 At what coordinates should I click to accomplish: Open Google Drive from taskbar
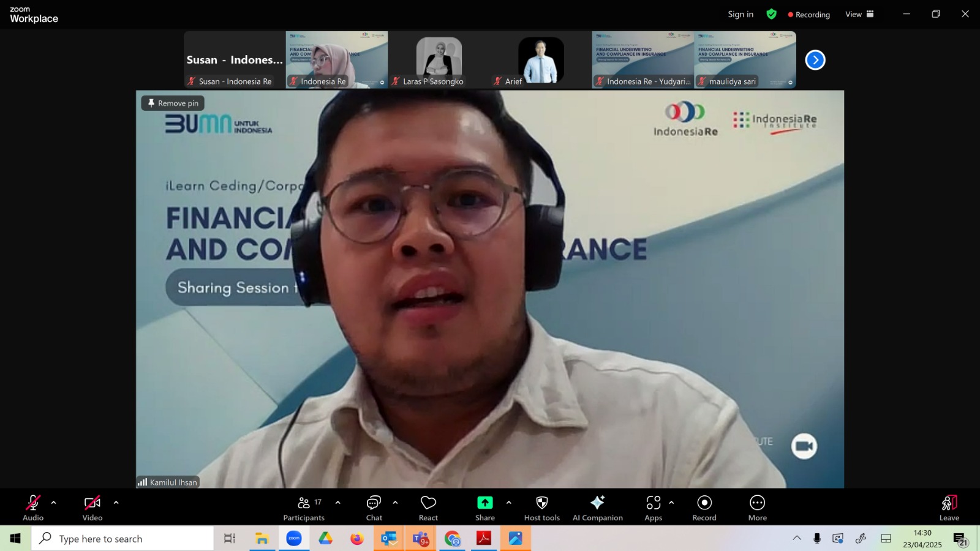(325, 539)
